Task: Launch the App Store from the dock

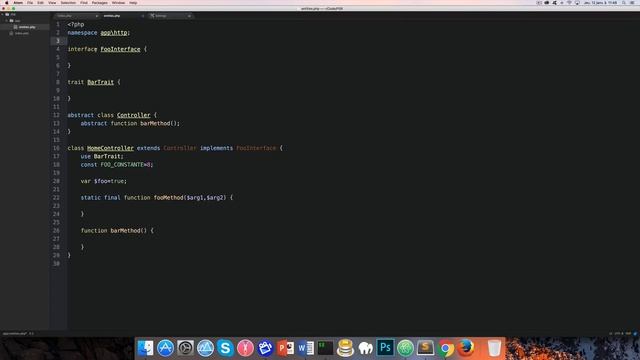Action: coord(165,348)
